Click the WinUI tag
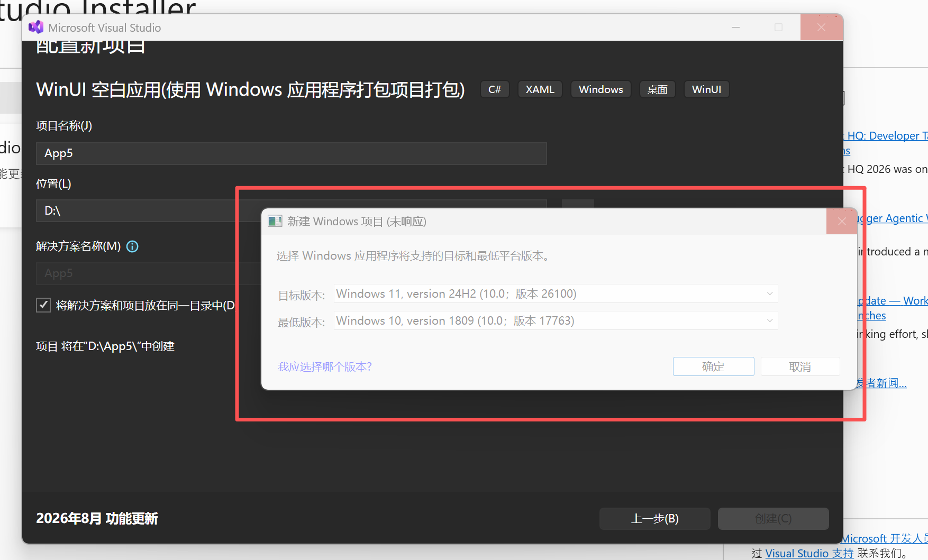This screenshot has height=560, width=928. [706, 89]
